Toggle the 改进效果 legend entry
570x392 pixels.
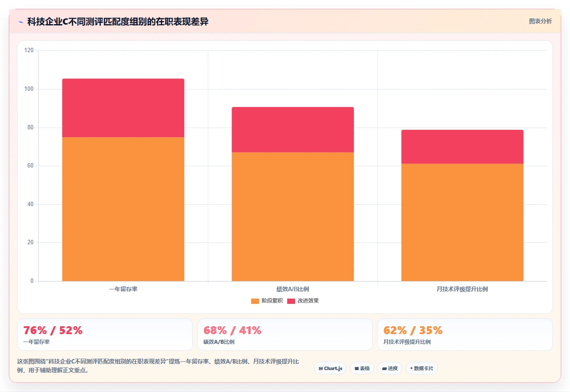[x=303, y=301]
